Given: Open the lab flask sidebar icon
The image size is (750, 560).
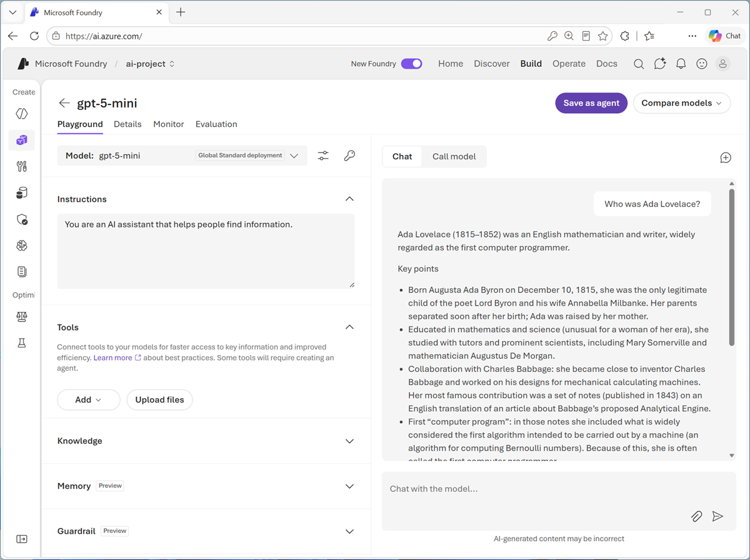Looking at the screenshot, I should pos(22,343).
